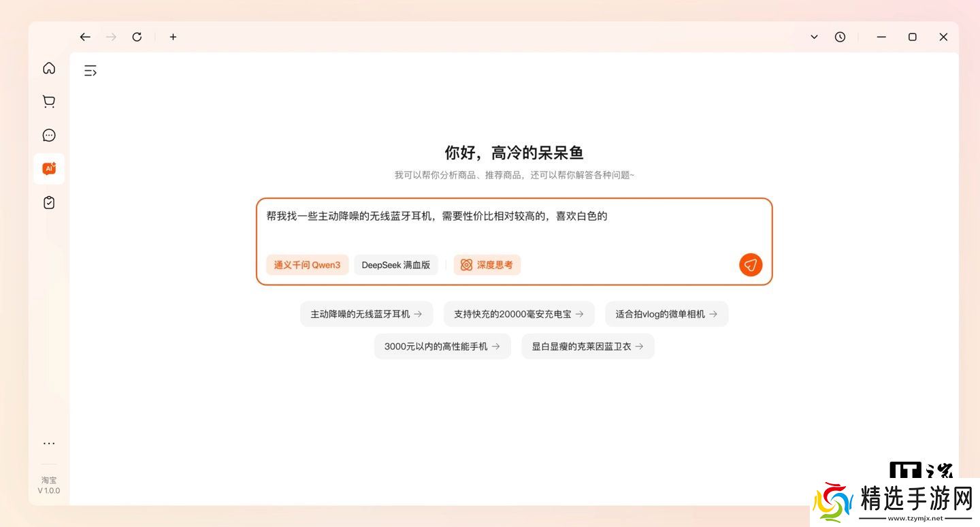
Task: Expand the top-right chevron dropdown
Action: [x=814, y=37]
